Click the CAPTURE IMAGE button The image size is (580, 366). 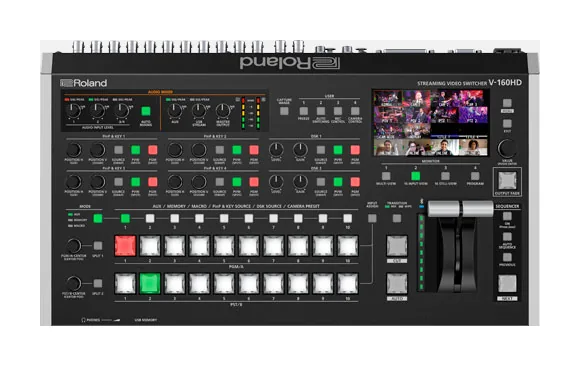[x=284, y=111]
